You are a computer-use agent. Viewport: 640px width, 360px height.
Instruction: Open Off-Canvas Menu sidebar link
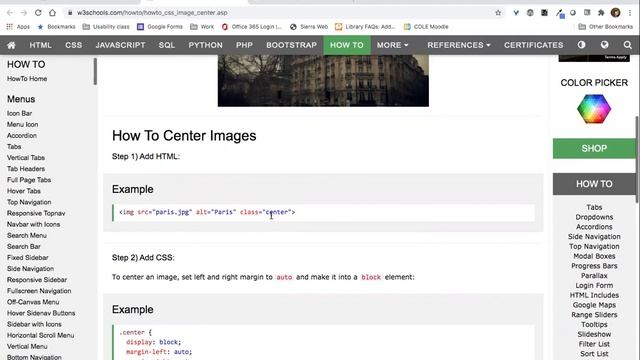point(33,302)
